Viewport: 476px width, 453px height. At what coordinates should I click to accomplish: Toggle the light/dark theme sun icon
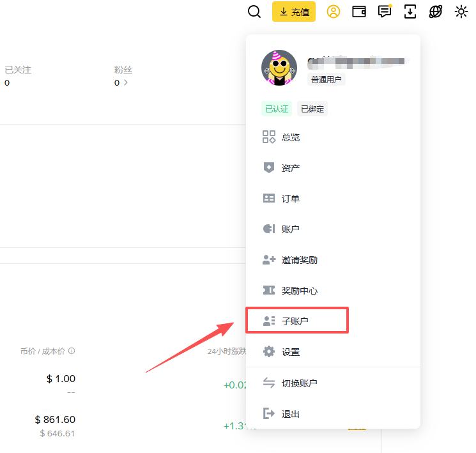point(461,12)
